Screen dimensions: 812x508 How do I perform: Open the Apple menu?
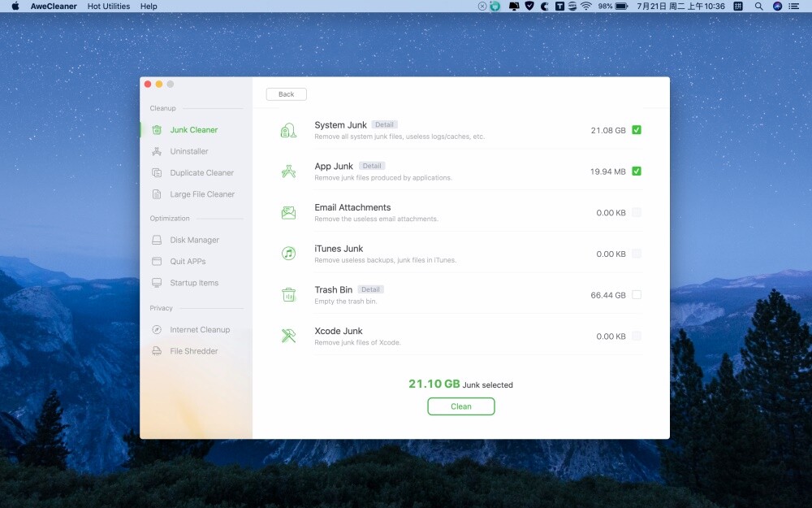15,7
